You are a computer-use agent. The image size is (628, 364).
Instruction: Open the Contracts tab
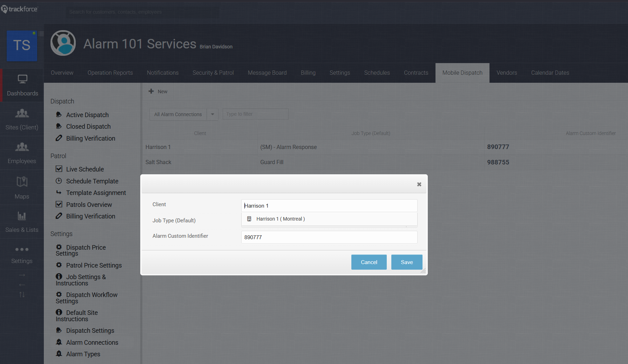point(416,73)
